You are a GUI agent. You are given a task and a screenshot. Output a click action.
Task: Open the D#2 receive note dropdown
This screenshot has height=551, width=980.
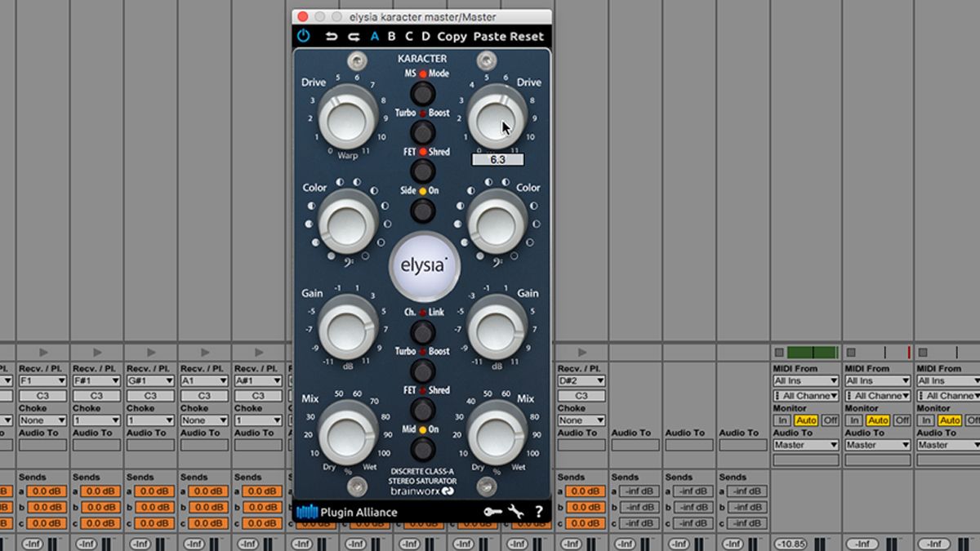(581, 381)
